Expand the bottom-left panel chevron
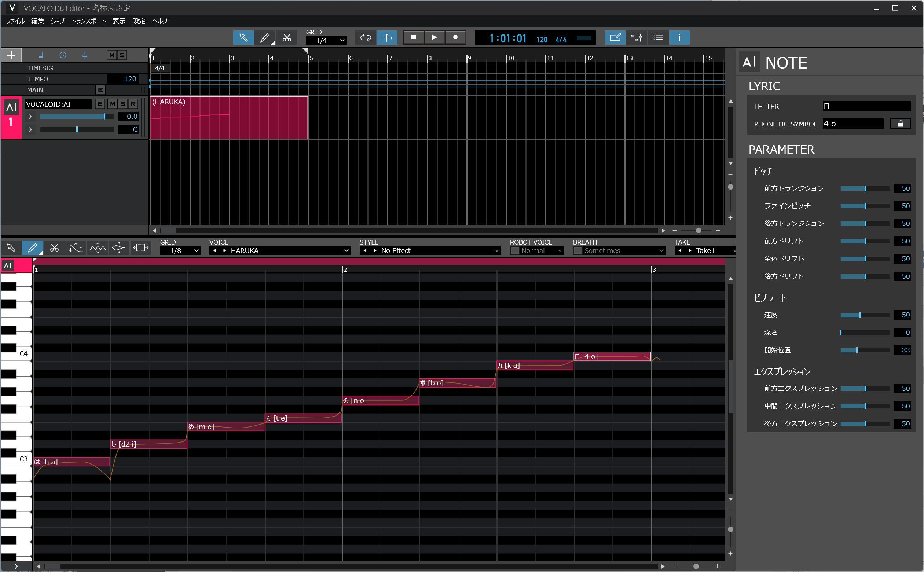 (x=16, y=566)
